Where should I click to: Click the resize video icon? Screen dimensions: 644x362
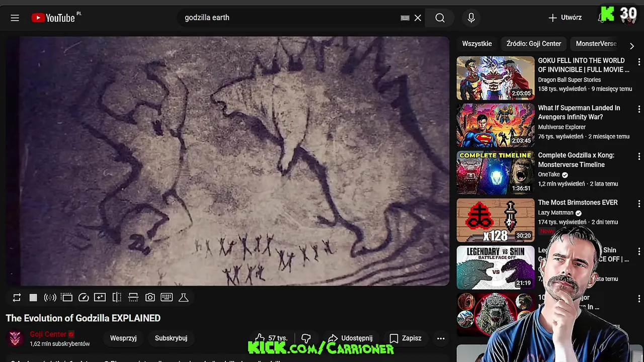click(x=133, y=298)
